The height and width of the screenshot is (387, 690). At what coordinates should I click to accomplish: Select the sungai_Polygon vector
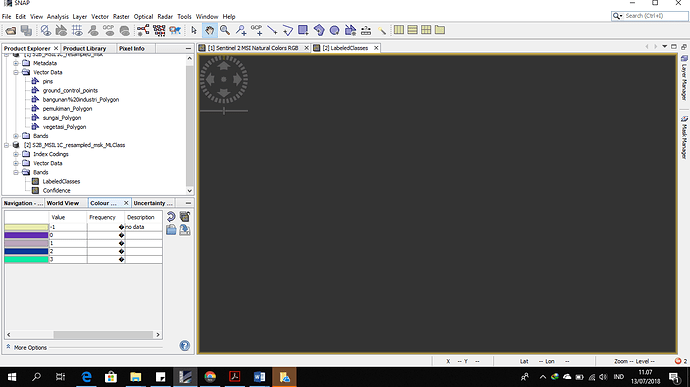click(x=62, y=118)
